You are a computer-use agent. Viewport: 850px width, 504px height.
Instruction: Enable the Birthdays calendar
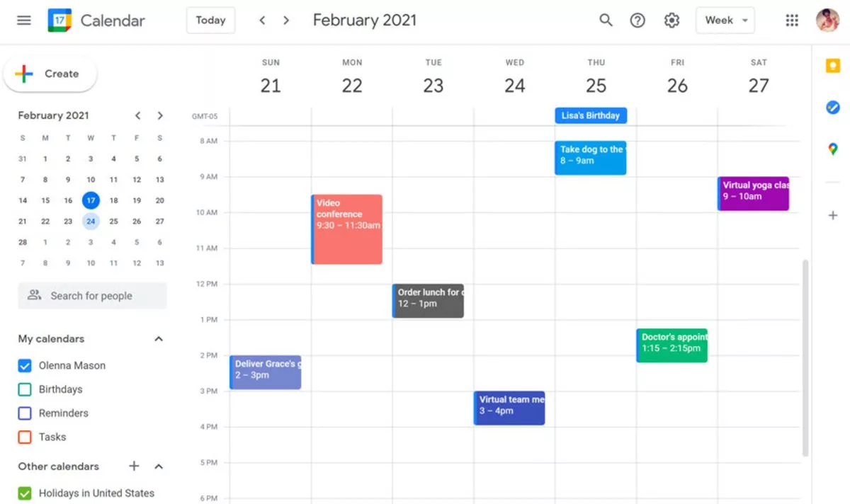click(25, 389)
